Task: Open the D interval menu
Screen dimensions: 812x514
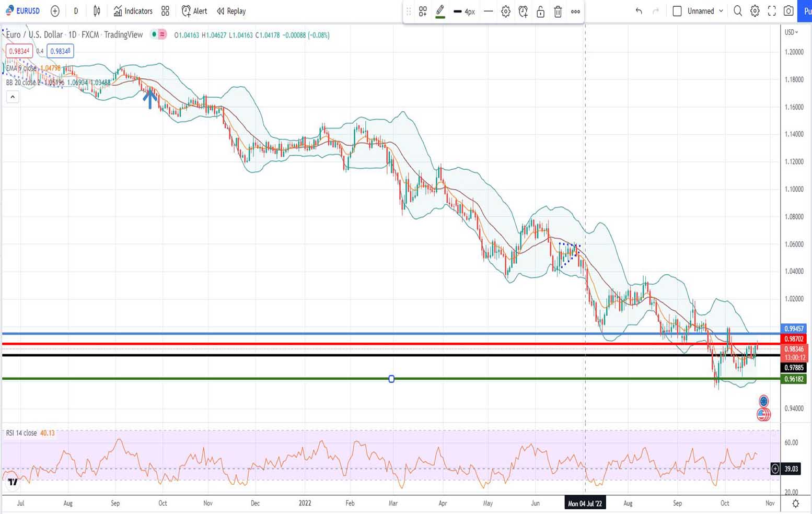Action: [76, 10]
